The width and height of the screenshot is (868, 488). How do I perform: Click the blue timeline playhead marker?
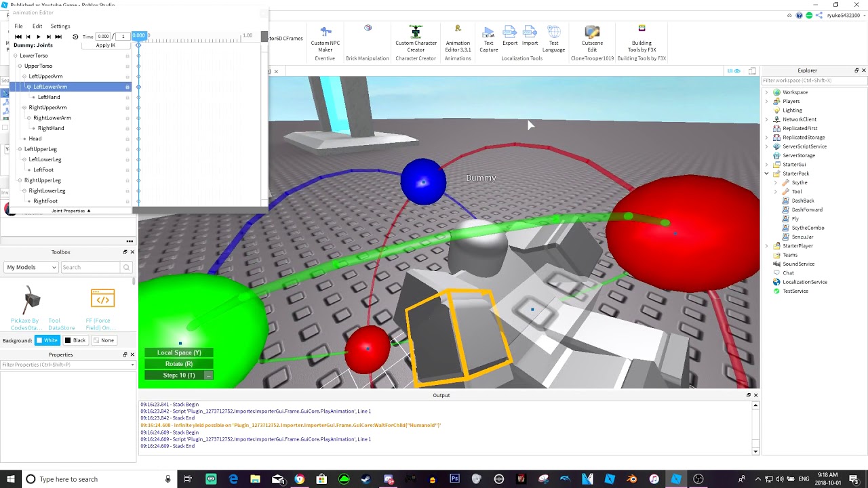tap(139, 35)
